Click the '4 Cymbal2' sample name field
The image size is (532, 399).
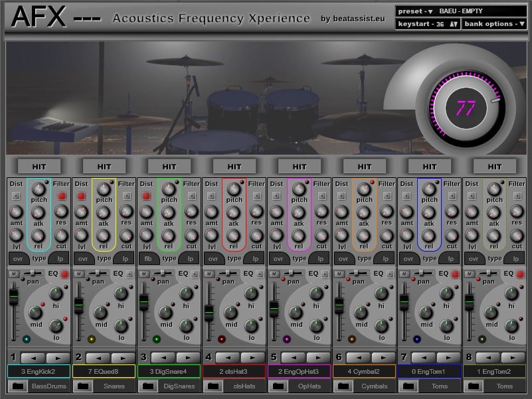tap(364, 372)
